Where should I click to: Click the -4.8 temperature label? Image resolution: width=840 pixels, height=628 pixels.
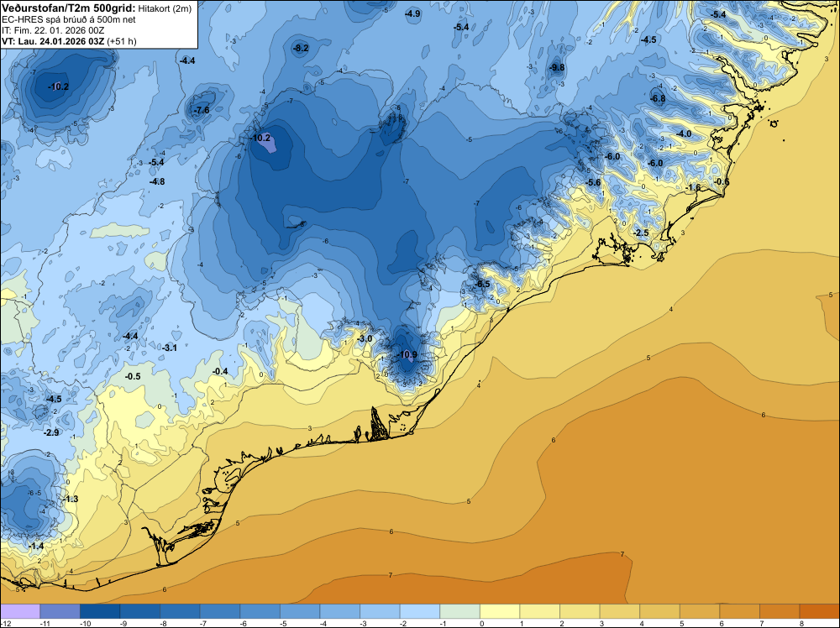pos(156,182)
